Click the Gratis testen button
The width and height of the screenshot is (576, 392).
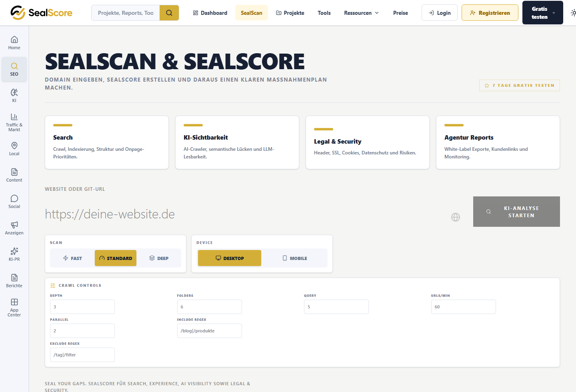click(543, 13)
